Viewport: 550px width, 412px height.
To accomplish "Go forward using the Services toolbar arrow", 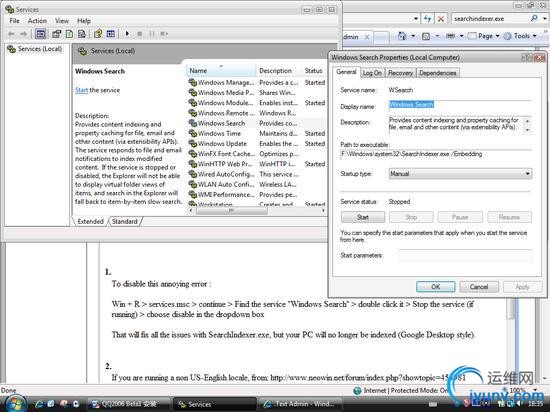I will coord(23,34).
